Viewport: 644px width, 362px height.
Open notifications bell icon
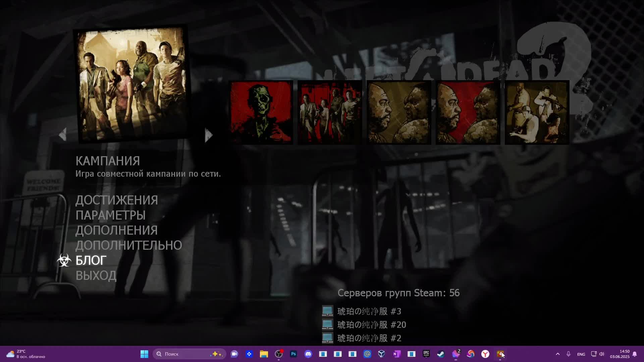click(x=635, y=354)
